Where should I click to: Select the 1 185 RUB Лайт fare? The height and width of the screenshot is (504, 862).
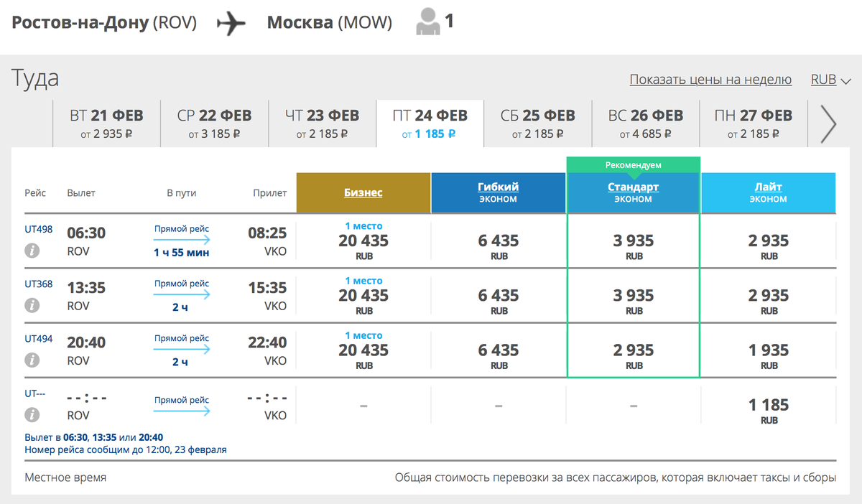[769, 411]
